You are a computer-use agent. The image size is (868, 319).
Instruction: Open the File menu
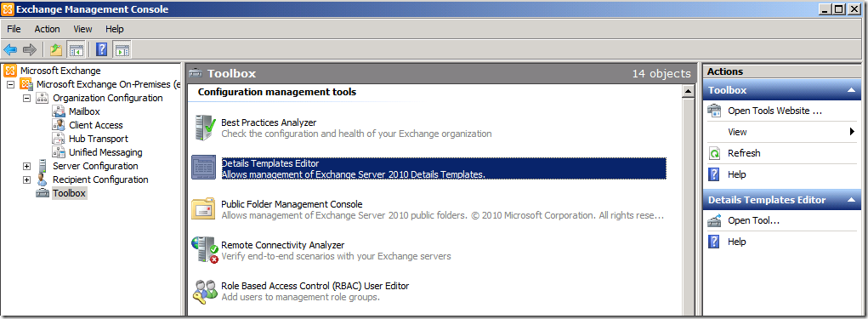point(14,29)
